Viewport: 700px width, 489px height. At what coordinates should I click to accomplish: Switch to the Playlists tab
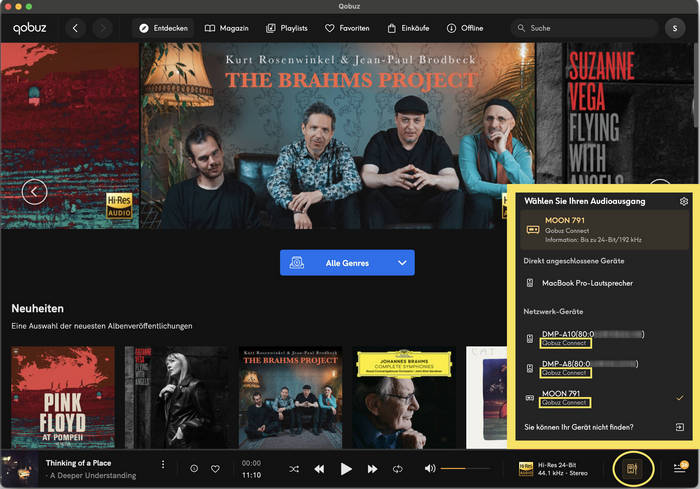(x=287, y=28)
